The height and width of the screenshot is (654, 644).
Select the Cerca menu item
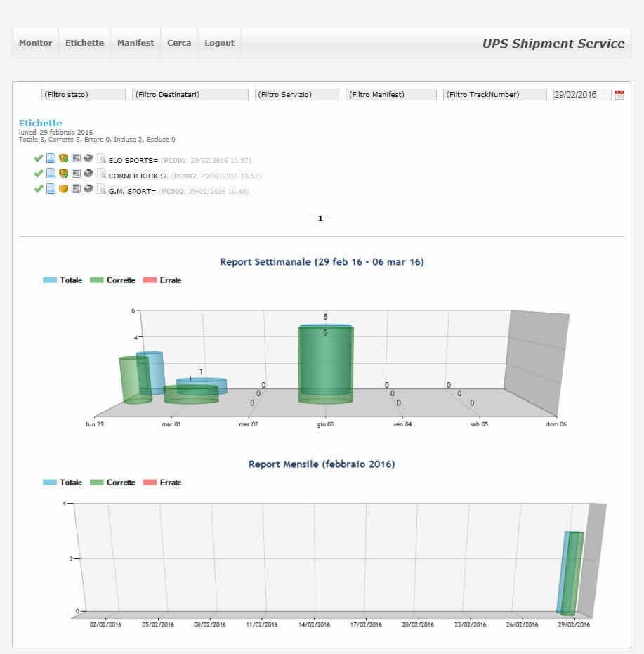[x=179, y=43]
